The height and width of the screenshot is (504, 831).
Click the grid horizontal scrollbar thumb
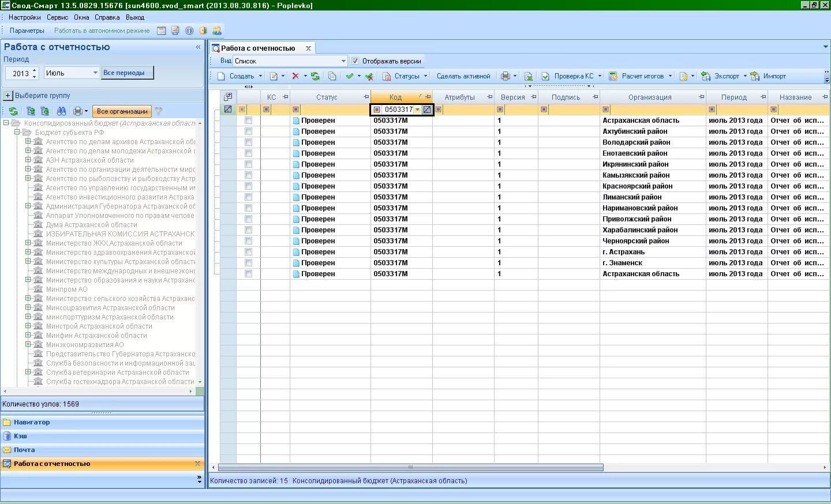[411, 468]
